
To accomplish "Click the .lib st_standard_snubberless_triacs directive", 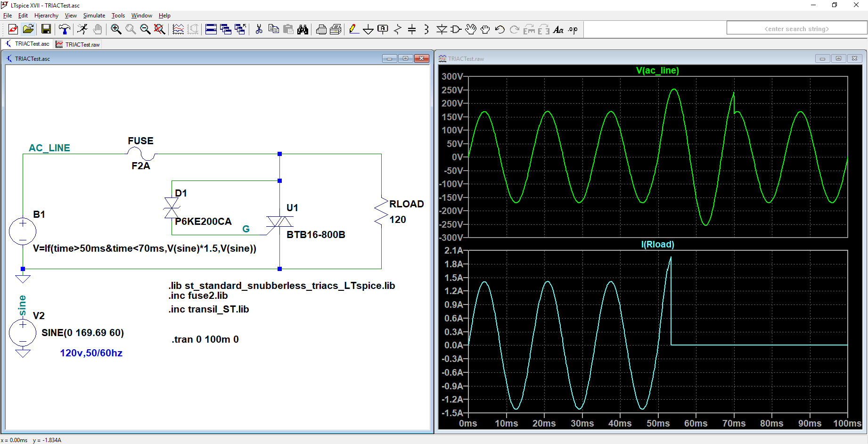I will [282, 286].
